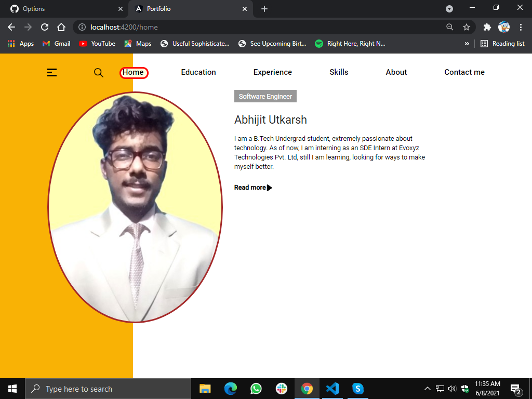532x399 pixels.
Task: Open File Explorer from the taskbar
Action: 205,389
